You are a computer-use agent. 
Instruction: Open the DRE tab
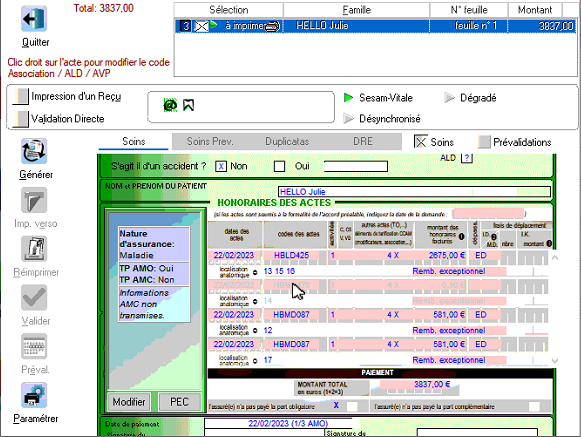pyautogui.click(x=363, y=142)
